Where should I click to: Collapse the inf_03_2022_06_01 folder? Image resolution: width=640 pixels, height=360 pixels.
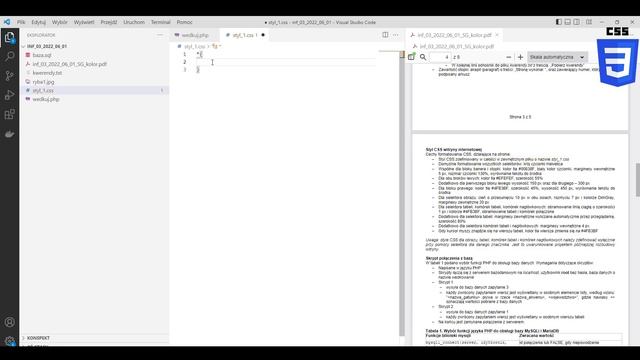(x=47, y=46)
